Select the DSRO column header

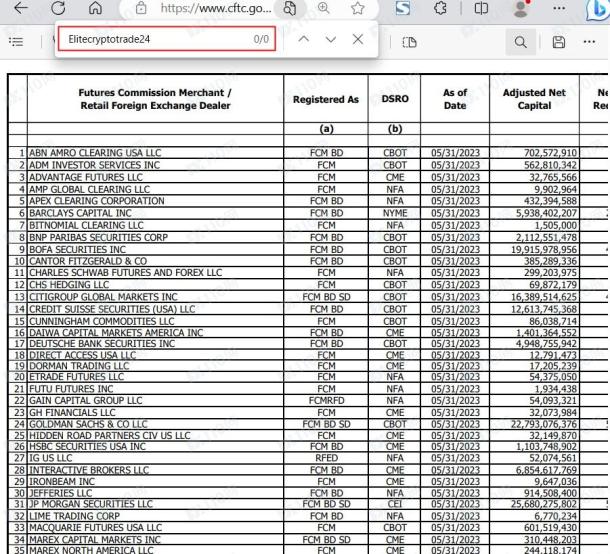click(394, 99)
